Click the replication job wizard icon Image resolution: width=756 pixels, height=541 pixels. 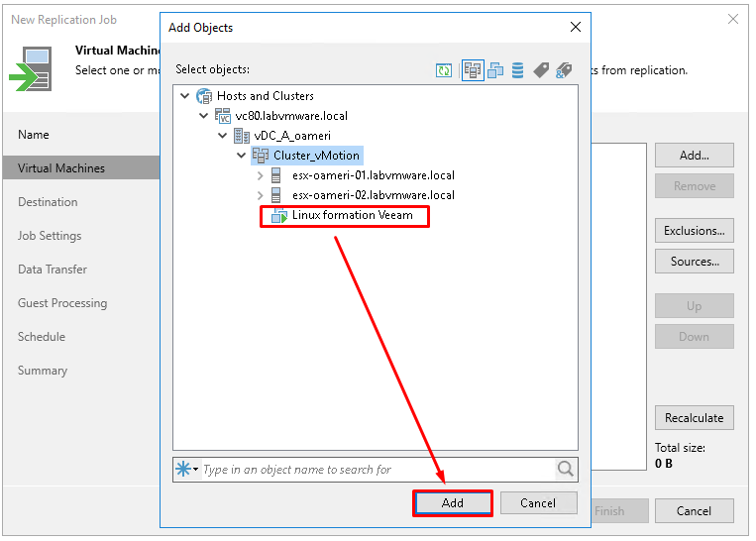[31, 69]
